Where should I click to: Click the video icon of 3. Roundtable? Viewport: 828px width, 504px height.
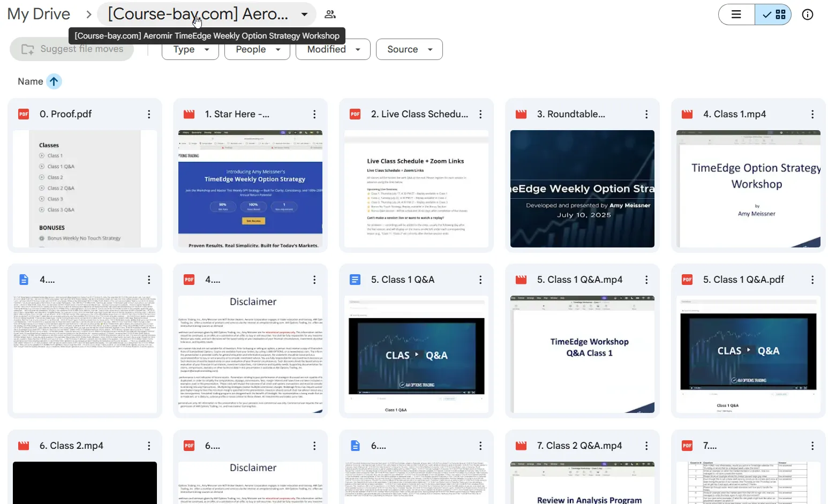pyautogui.click(x=521, y=114)
